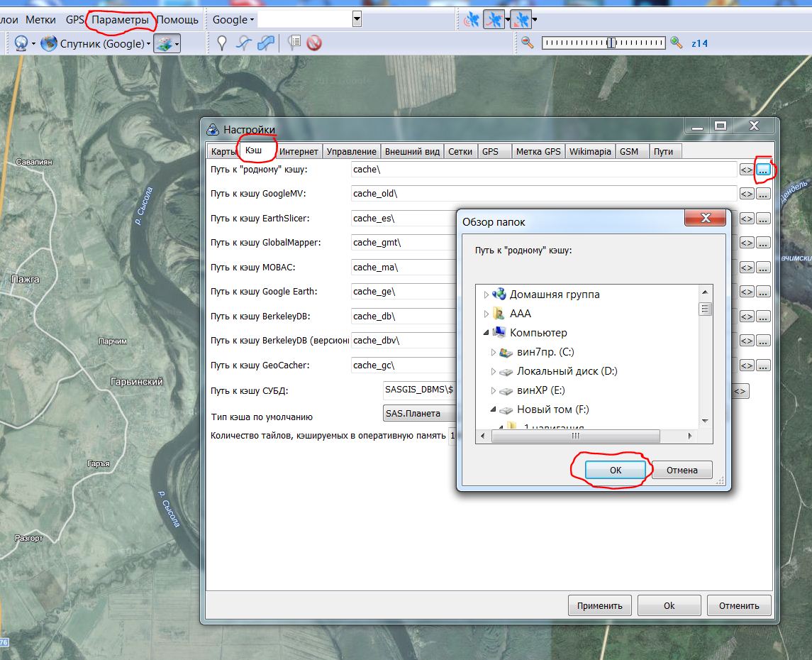Open the Помощь menu
This screenshot has width=812, height=660.
tap(177, 20)
